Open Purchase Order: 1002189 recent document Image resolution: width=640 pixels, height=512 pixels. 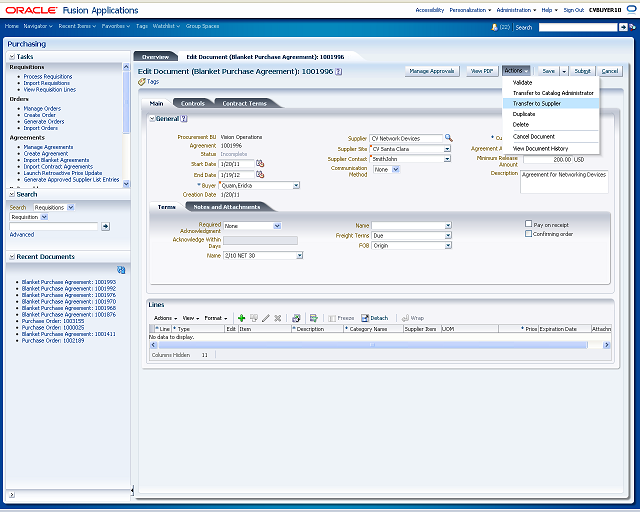coord(53,341)
